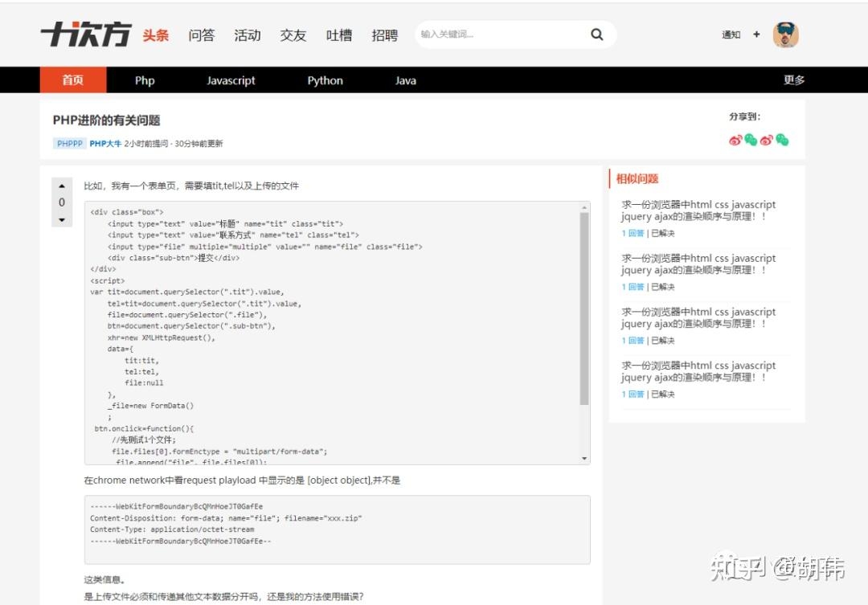Click the rightmost WeChat share icon
Screen dimensions: 868x605
tap(781, 140)
